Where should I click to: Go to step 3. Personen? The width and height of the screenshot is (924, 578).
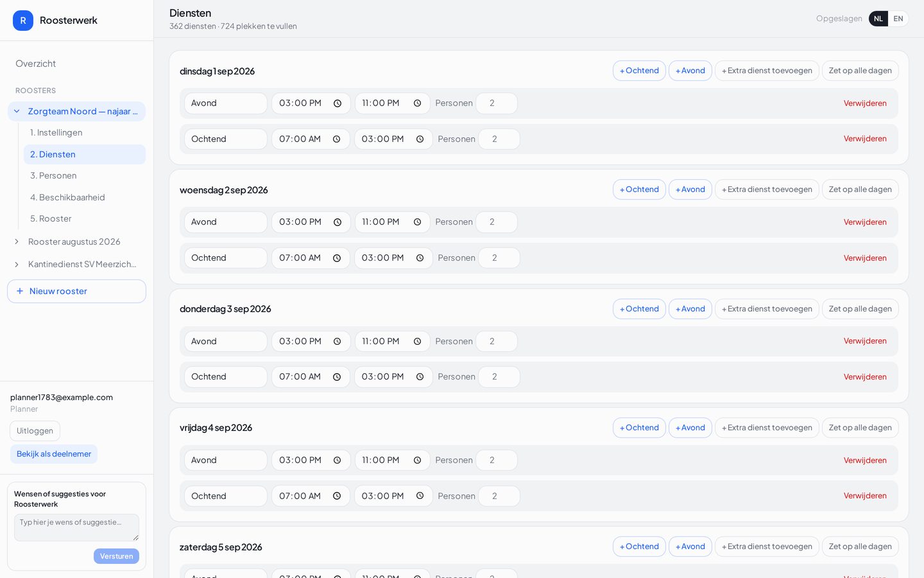(85, 175)
